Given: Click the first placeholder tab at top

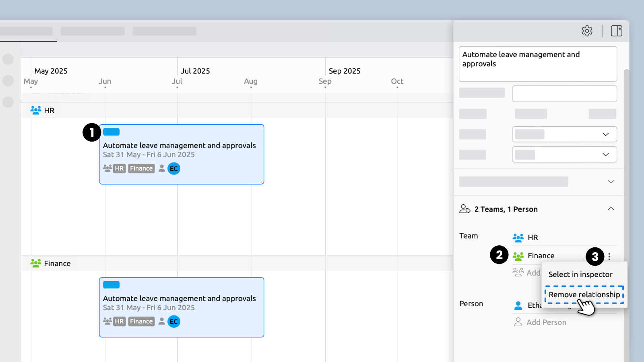Looking at the screenshot, I should click(26, 31).
